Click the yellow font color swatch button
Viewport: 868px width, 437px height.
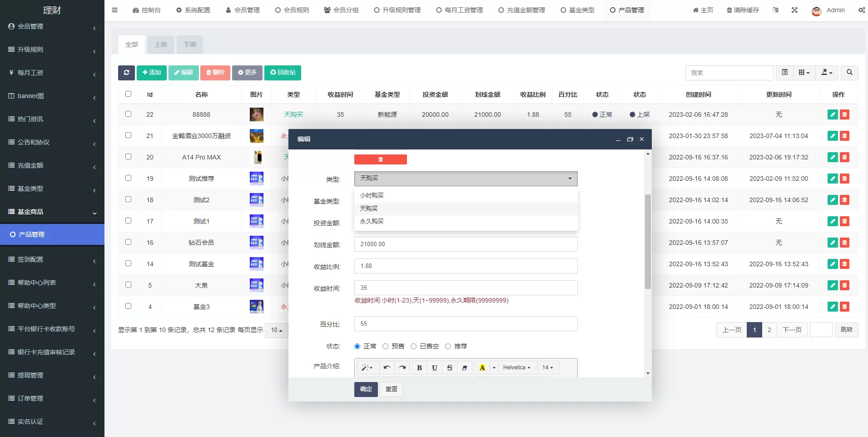[x=482, y=367]
